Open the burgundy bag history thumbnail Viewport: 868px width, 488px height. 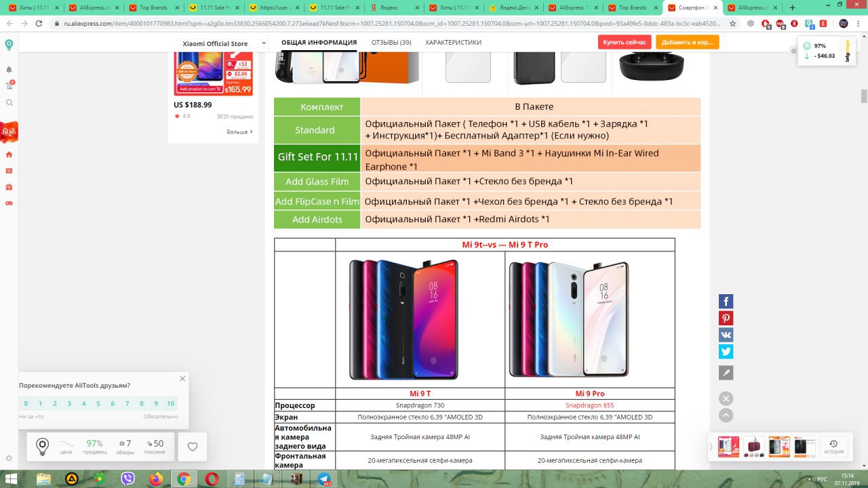[754, 447]
